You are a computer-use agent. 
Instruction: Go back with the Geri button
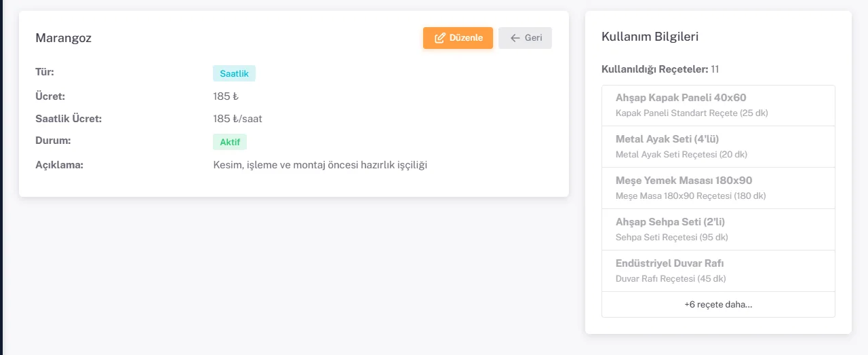tap(525, 38)
